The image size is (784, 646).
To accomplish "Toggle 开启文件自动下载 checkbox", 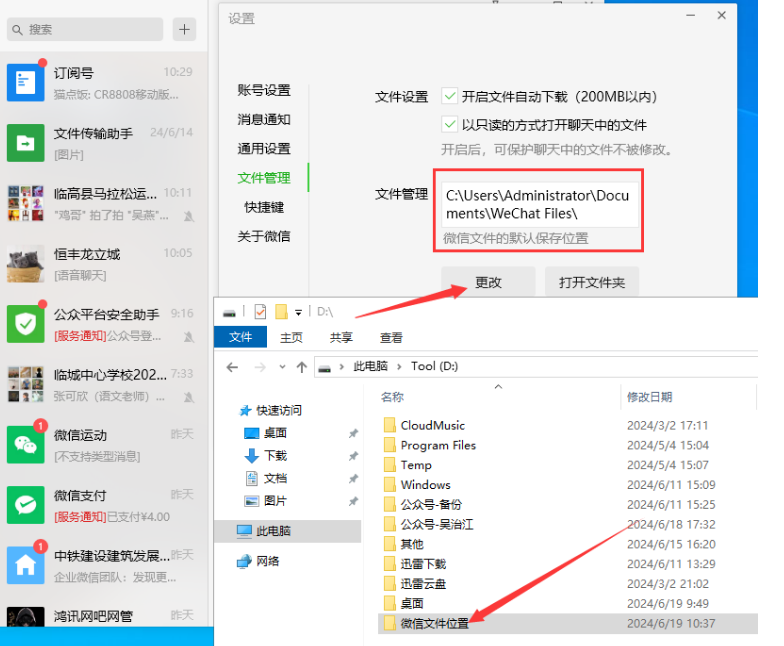I will click(x=450, y=96).
